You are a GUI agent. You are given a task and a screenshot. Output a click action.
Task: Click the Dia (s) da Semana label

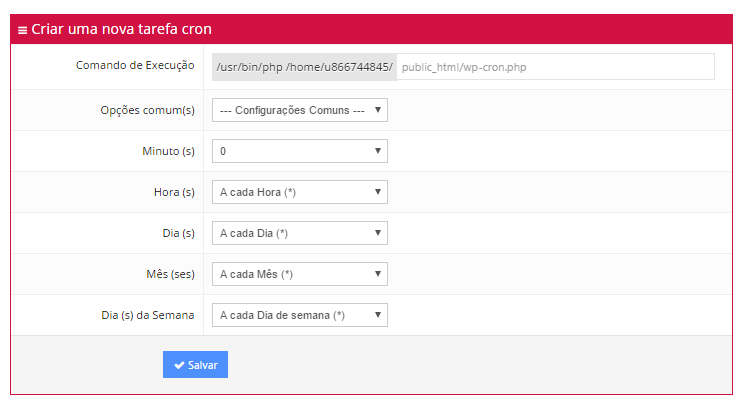click(148, 315)
